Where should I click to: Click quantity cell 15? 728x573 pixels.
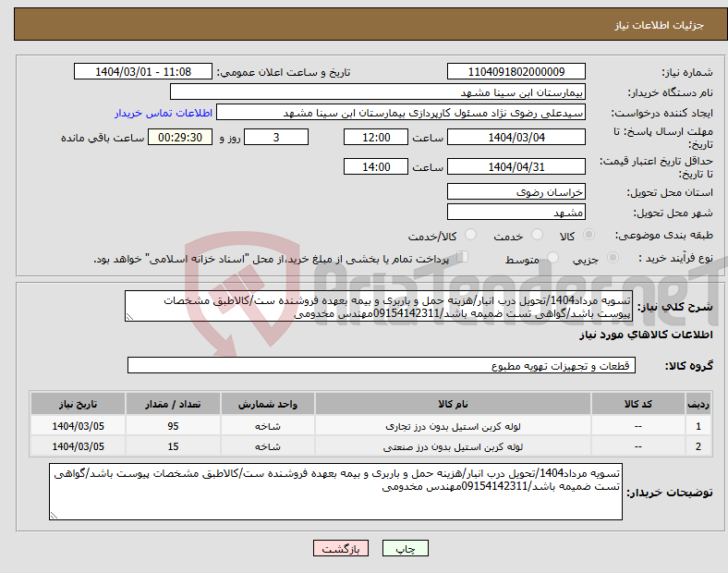(x=173, y=446)
